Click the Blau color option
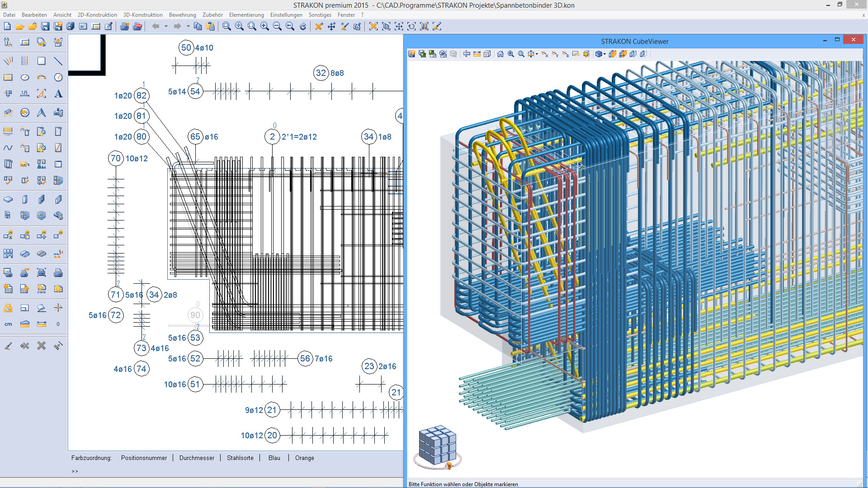868x488 pixels. (274, 458)
